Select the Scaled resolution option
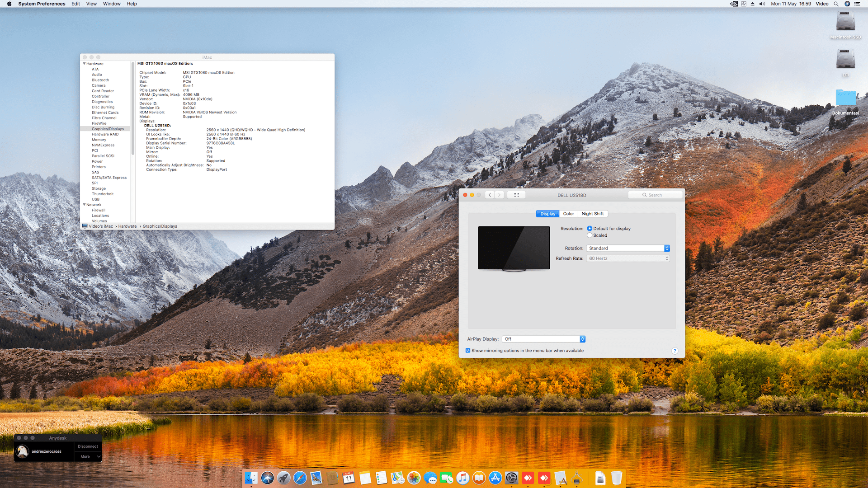868x488 pixels. click(x=590, y=235)
